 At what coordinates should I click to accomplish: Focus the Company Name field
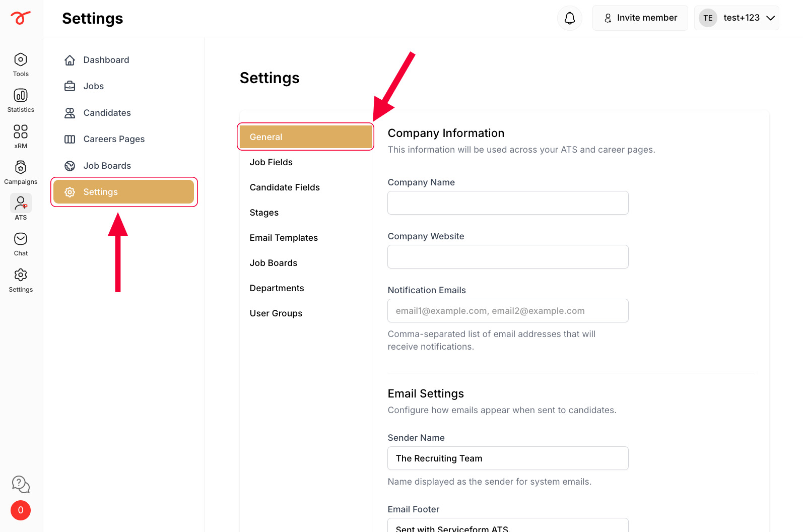(508, 203)
